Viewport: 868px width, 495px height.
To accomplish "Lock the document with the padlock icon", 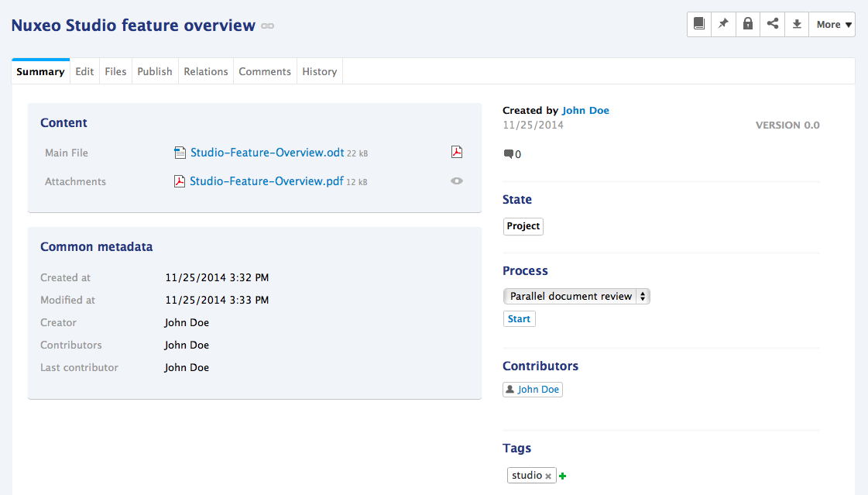I will pyautogui.click(x=748, y=24).
